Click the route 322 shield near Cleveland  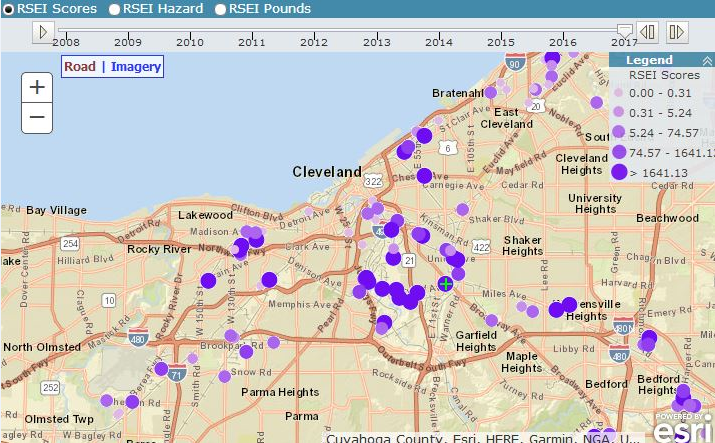pos(373,181)
